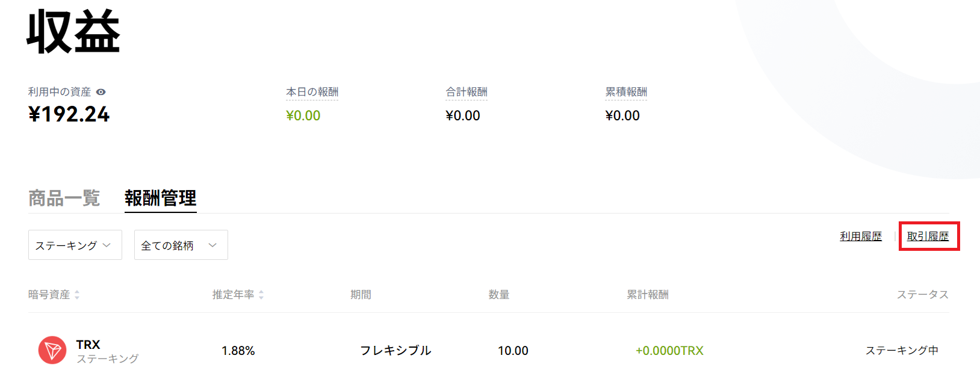980x391 pixels.
Task: Click the TRX coin logo icon
Action: click(x=52, y=350)
